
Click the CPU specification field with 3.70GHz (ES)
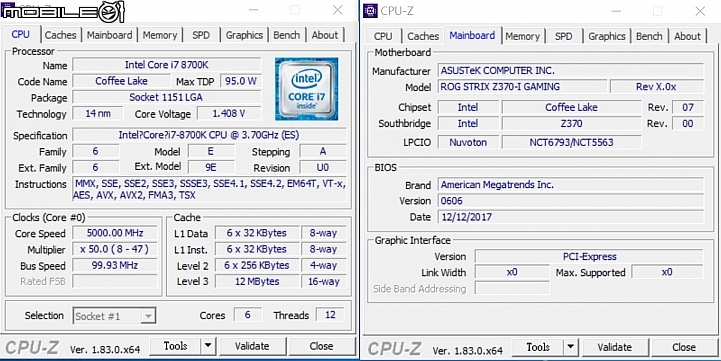tap(210, 135)
